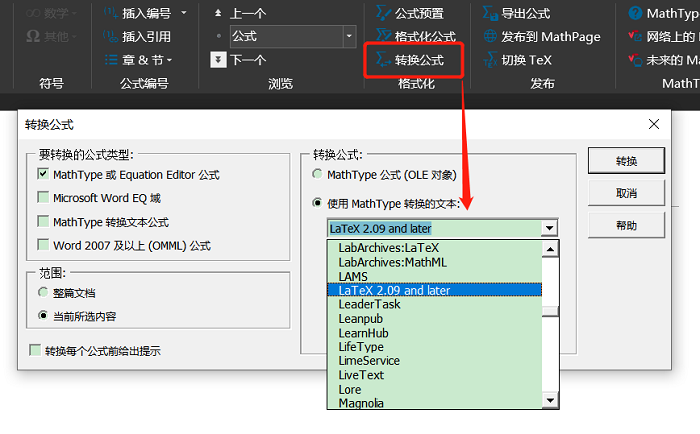This screenshot has width=700, height=434.
Task: Expand the 数学 symbols dropdown
Action: coord(74,13)
